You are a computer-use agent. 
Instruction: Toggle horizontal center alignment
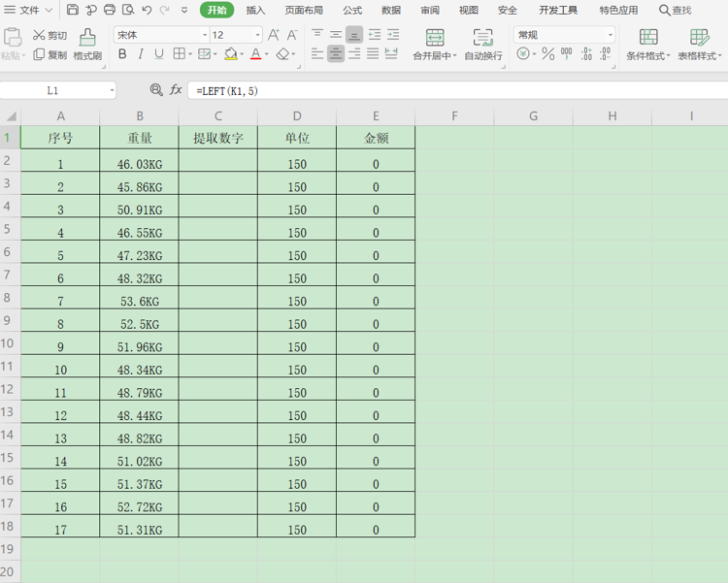pyautogui.click(x=336, y=54)
